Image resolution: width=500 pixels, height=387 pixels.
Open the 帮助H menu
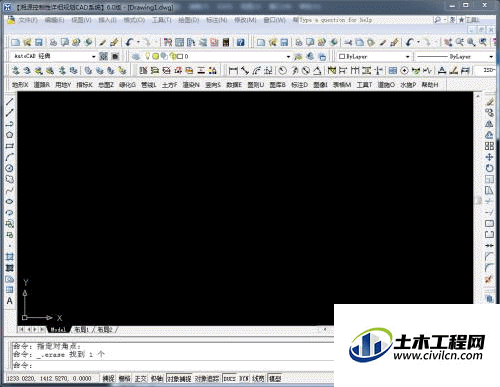pyautogui.click(x=430, y=85)
